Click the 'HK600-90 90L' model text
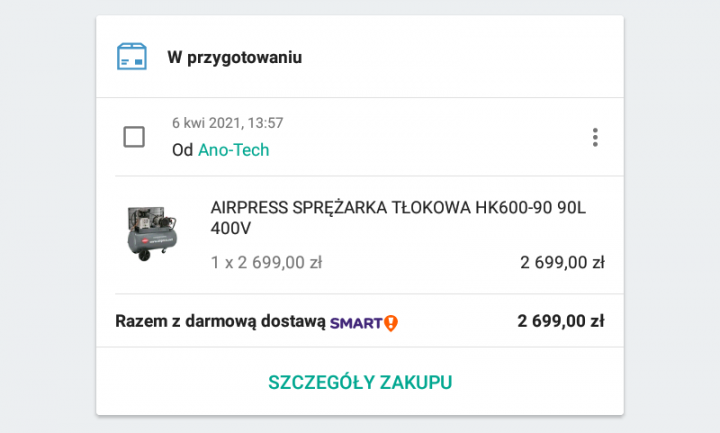 click(x=529, y=207)
